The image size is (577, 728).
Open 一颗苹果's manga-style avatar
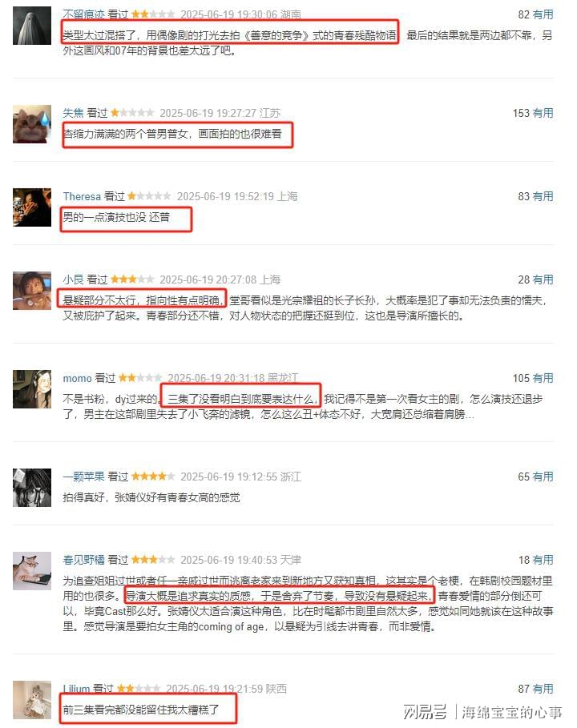click(31, 488)
